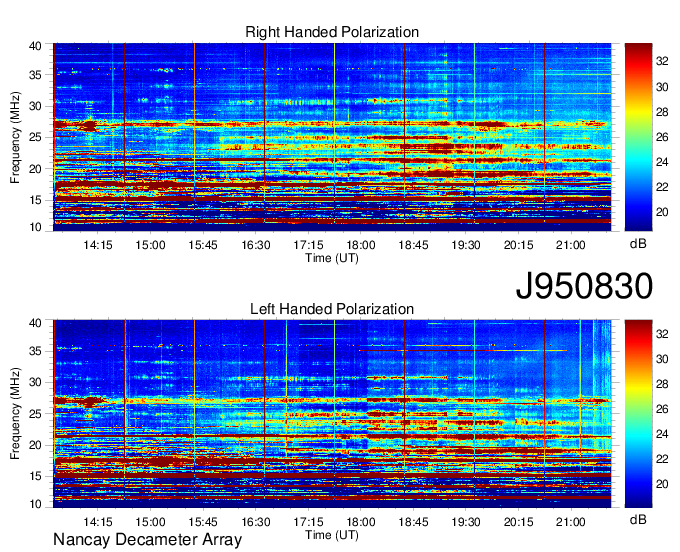Click 21:00 tick on left-handed plot time axis
This screenshot has height=552, width=680.
(571, 522)
